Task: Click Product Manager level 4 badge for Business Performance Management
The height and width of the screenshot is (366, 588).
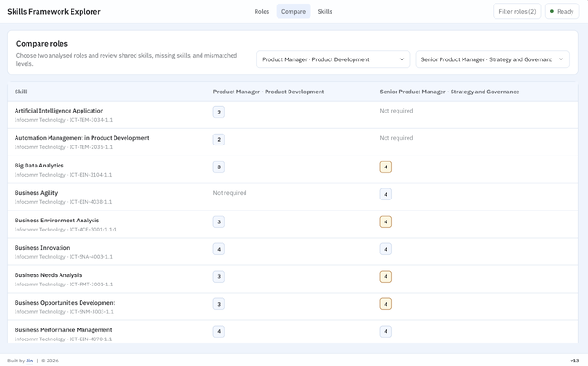Action: pyautogui.click(x=219, y=331)
